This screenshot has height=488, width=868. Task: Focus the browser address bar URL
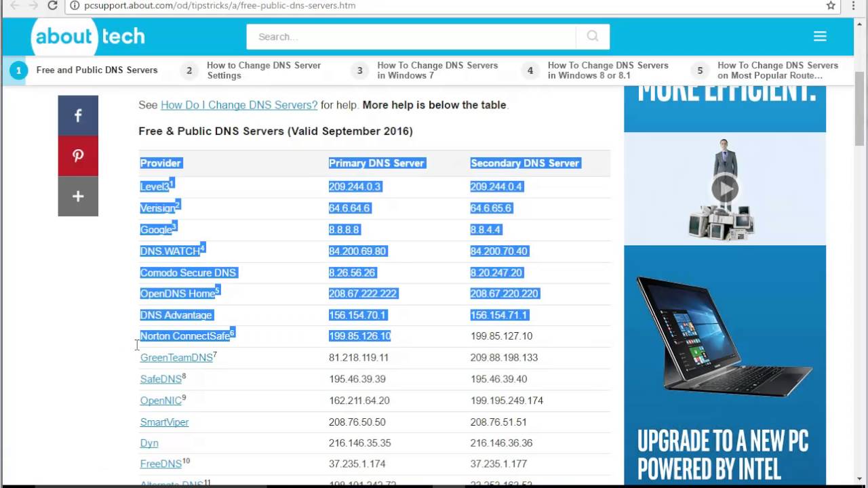tap(220, 5)
